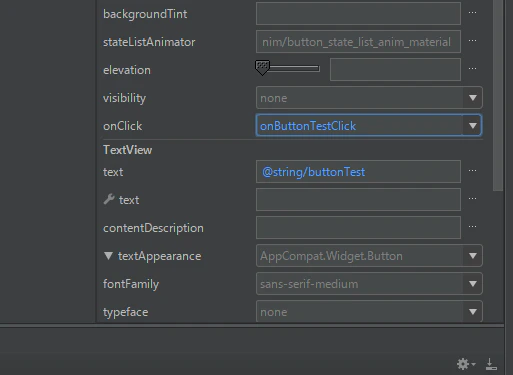Click the stateListAnimator property label
The width and height of the screenshot is (513, 375).
[149, 42]
